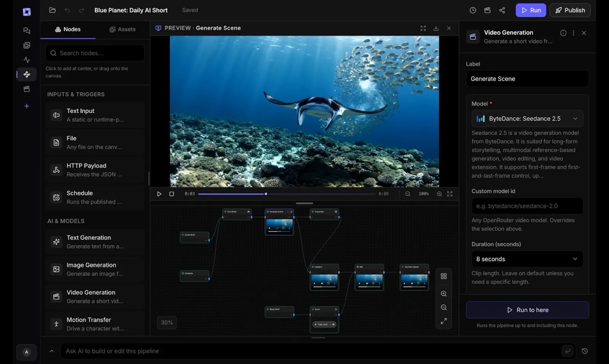Zoom out on the pipeline canvas
Viewport: 609px width, 364px height.
(444, 307)
